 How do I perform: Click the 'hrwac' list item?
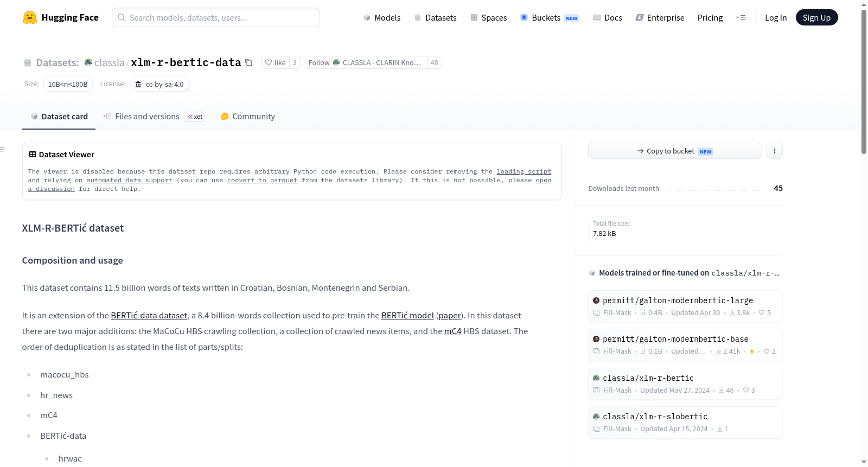point(70,458)
